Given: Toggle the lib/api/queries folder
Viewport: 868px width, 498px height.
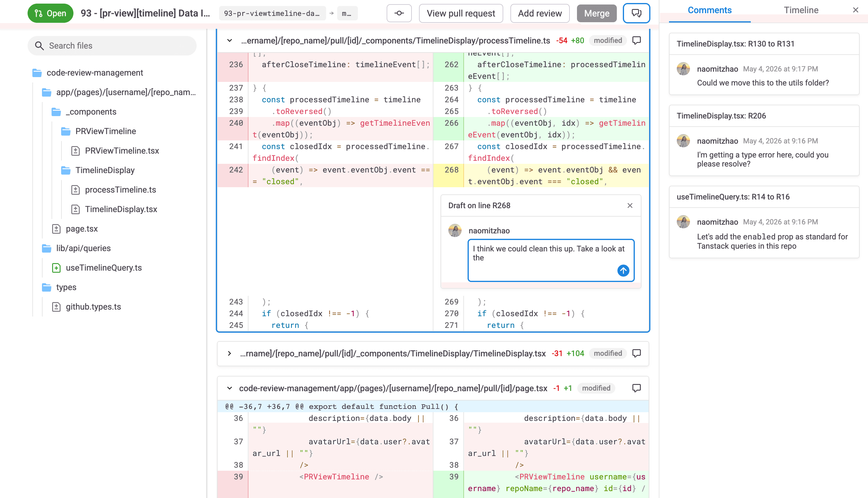Looking at the screenshot, I should (76, 248).
